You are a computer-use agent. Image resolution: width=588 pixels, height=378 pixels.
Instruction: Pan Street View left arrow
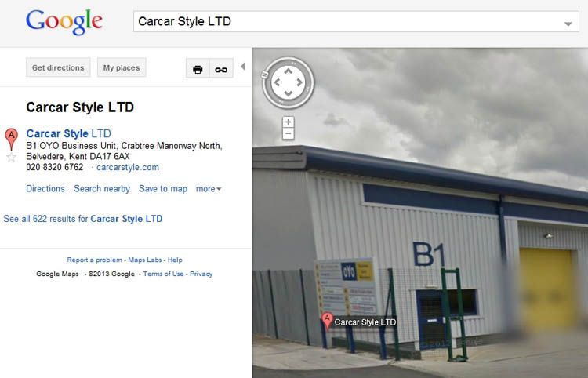click(x=277, y=82)
